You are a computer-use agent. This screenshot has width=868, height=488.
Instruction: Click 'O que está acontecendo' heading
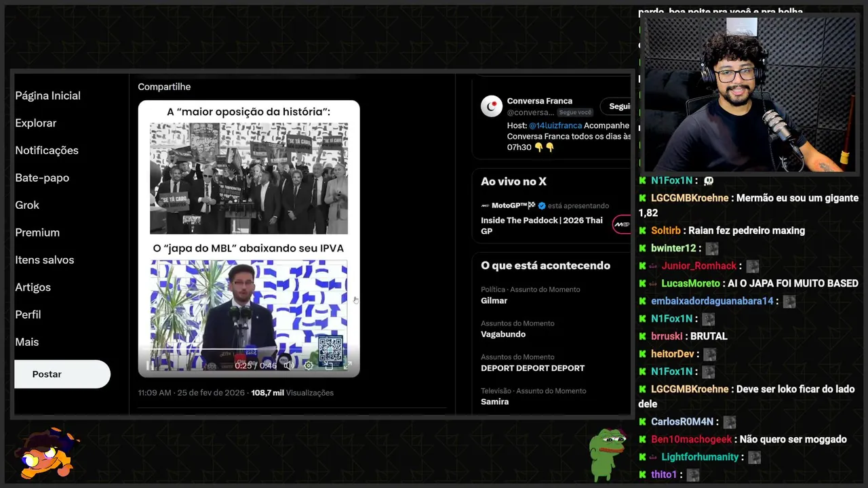coord(545,266)
